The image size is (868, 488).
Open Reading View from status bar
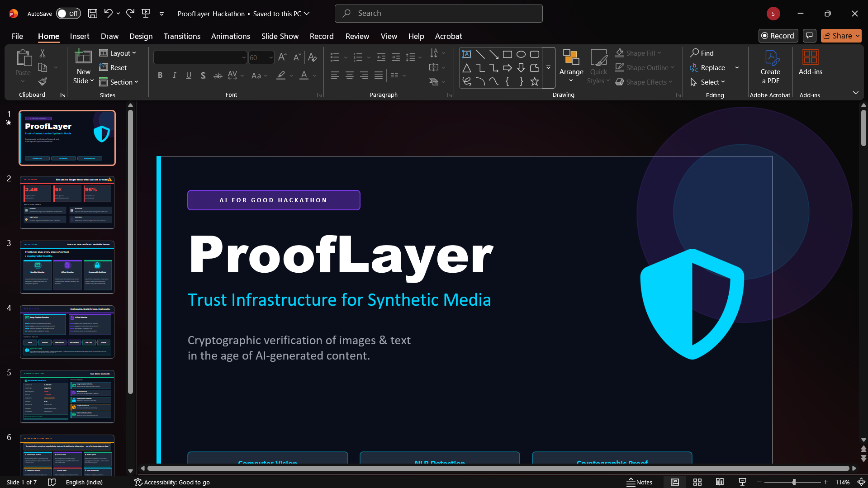pyautogui.click(x=720, y=482)
